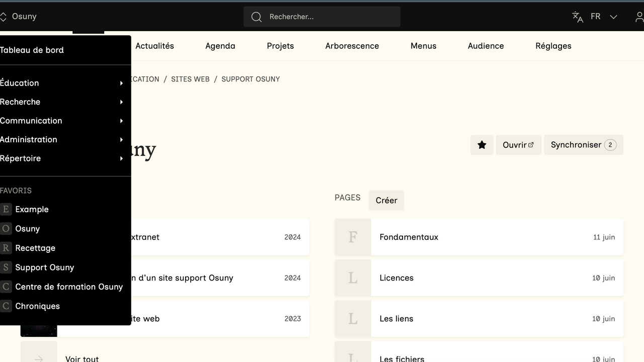
Task: Select Tableau de bord menu item
Action: pyautogui.click(x=32, y=50)
